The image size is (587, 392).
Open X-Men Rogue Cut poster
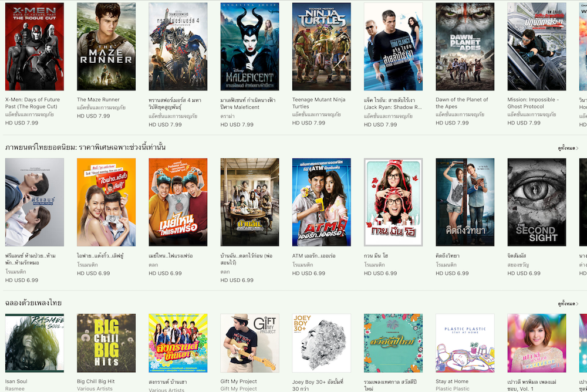(x=35, y=46)
